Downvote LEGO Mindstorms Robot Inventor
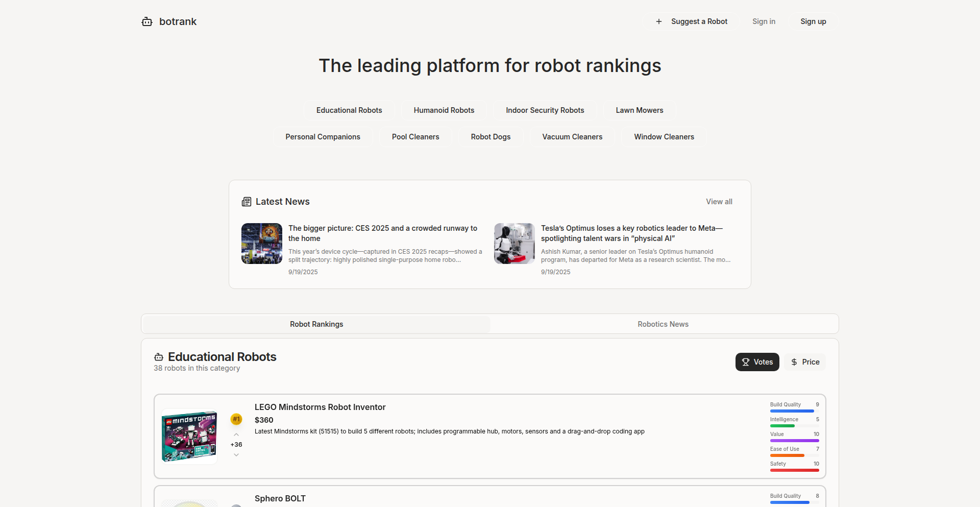The height and width of the screenshot is (507, 980). pos(236,455)
